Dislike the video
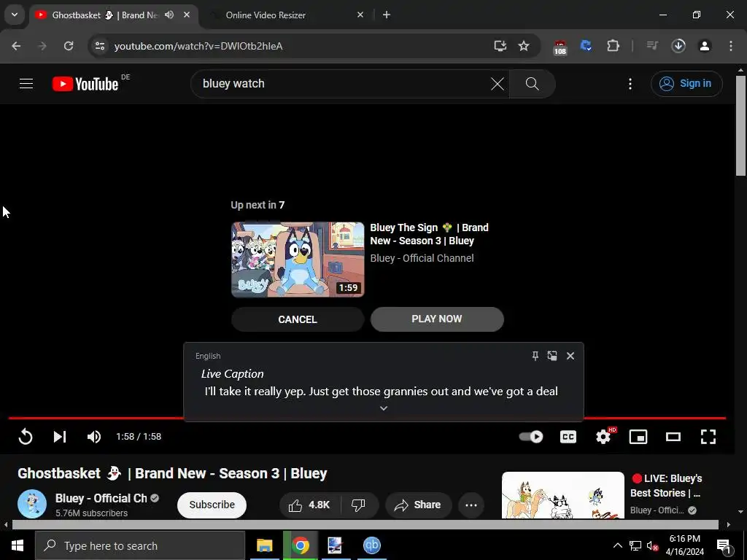747x560 pixels. [x=358, y=505]
